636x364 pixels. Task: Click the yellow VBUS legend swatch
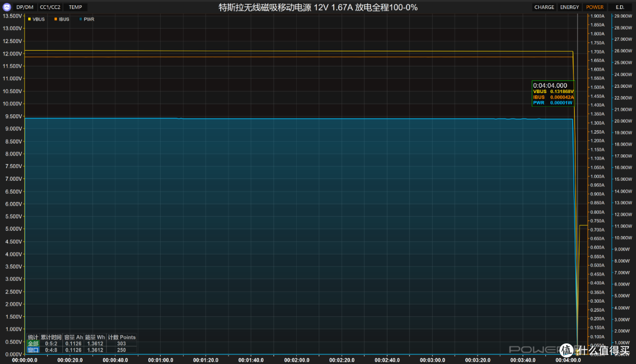(x=29, y=19)
